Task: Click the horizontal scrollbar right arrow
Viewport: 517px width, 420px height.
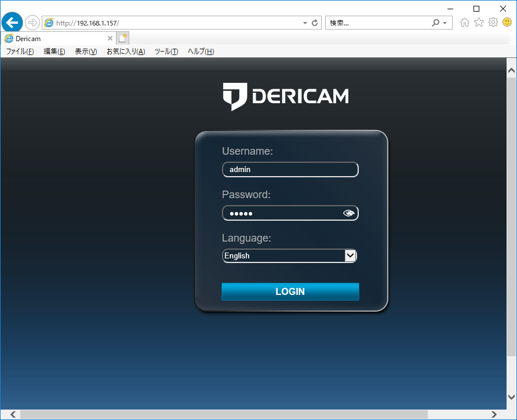Action: click(x=494, y=414)
